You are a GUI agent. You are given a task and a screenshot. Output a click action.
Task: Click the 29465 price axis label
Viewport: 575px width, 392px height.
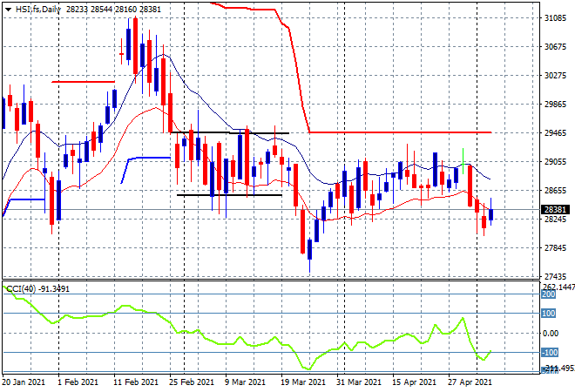(555, 132)
